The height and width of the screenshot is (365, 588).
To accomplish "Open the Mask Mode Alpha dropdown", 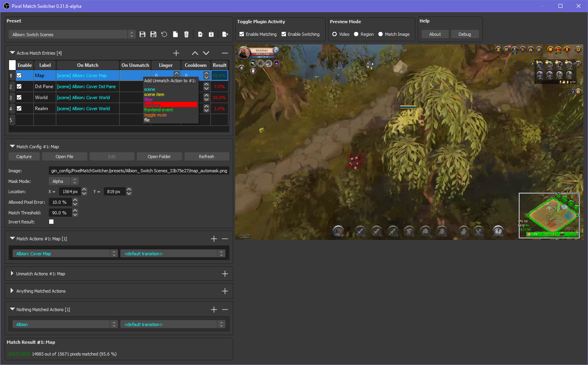I will click(63, 181).
